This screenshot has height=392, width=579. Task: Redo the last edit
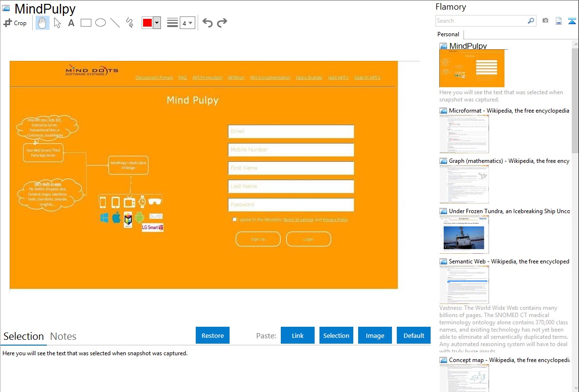(x=222, y=23)
